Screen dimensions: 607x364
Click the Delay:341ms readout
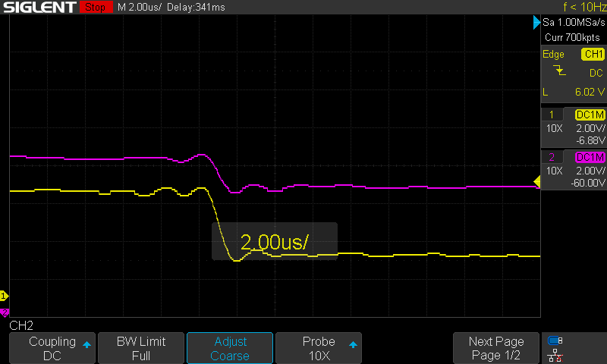[196, 7]
